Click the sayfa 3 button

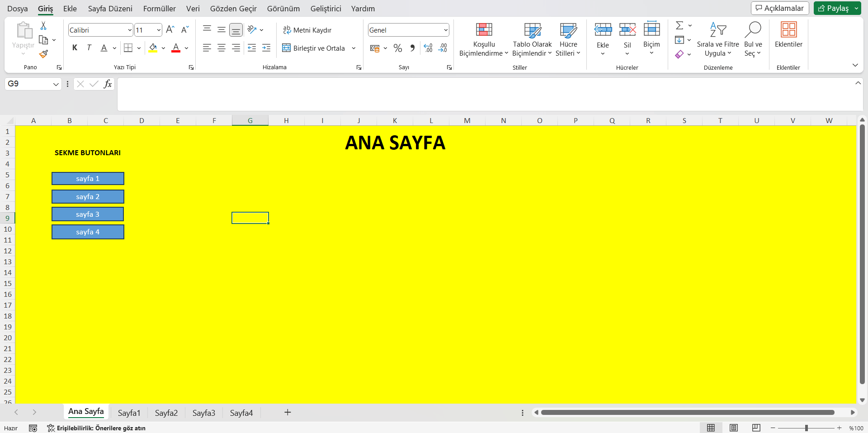[x=88, y=214]
